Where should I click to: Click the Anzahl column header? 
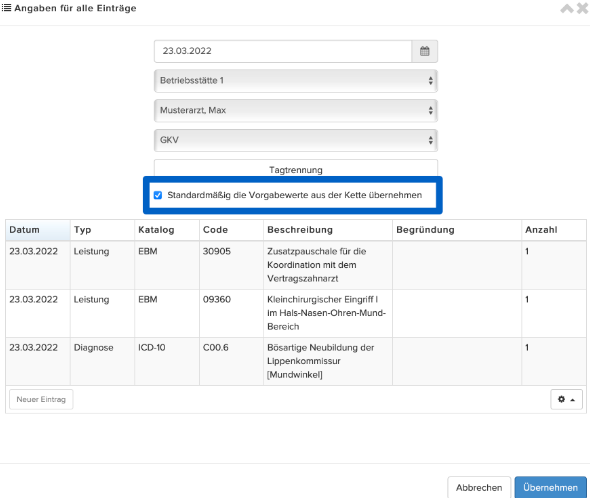pos(554,230)
